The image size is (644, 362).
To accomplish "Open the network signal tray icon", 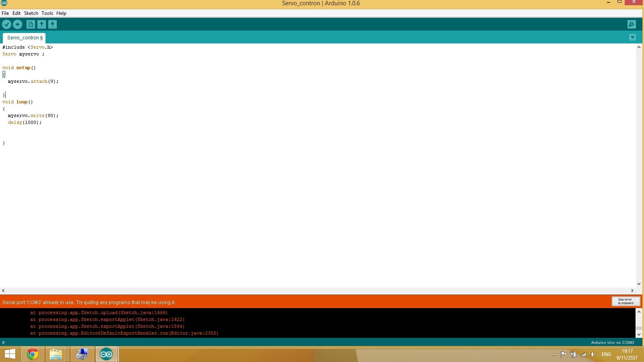I will 583,354.
